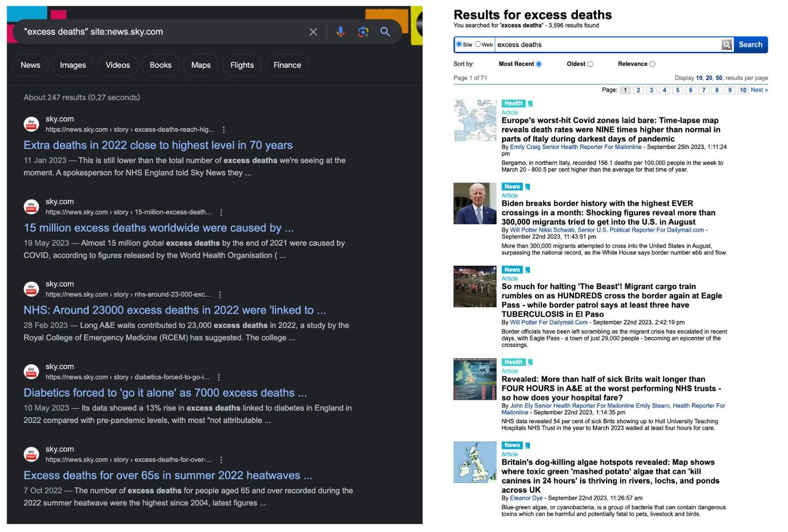Screen dimensions: 788x532
Task: Open the 'So much for halting The Beast' article
Action: (x=612, y=300)
